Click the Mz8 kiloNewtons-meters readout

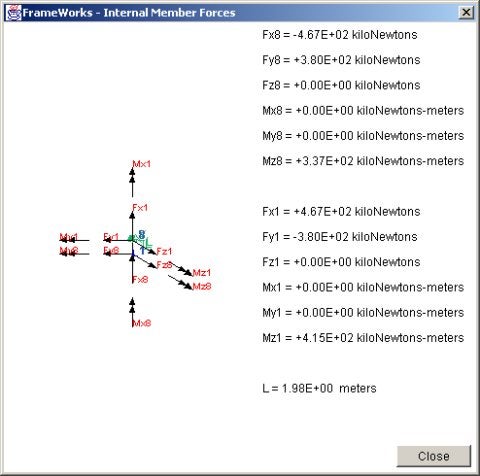[363, 161]
